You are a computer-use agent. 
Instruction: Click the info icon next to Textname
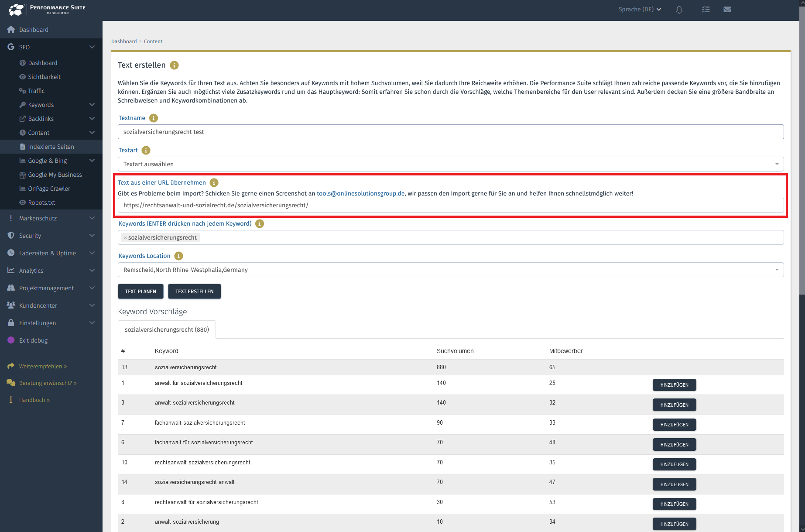(154, 118)
